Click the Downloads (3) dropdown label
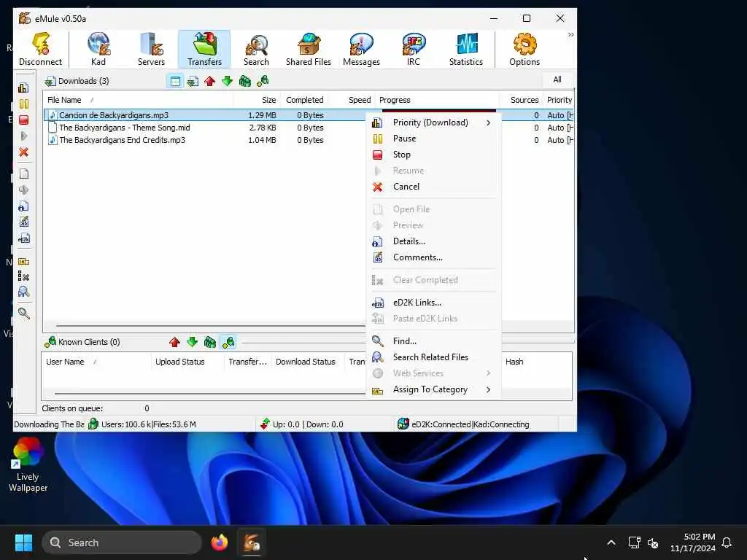 77,82
